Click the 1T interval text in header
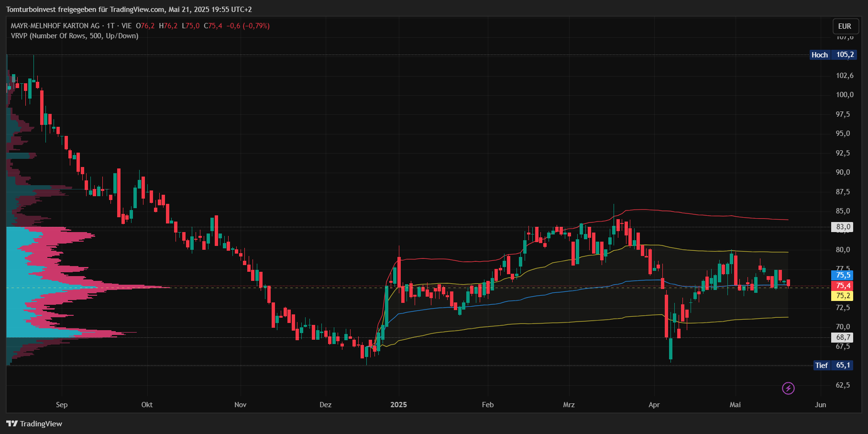Viewport: 868px width, 434px height. point(110,26)
